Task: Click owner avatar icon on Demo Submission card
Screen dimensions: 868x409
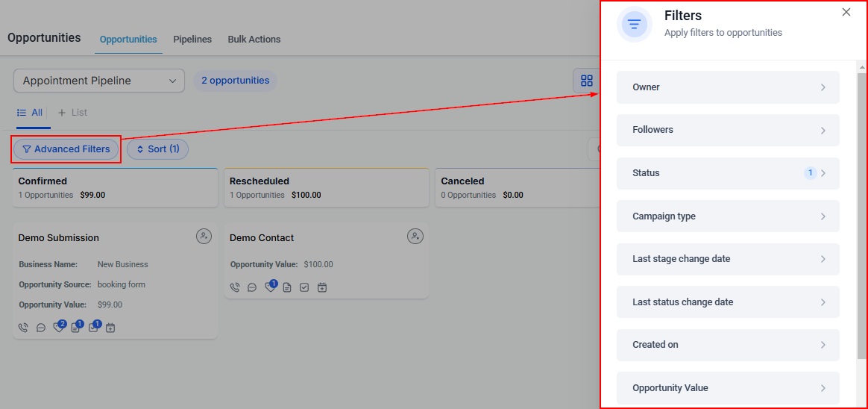Action: [x=204, y=237]
